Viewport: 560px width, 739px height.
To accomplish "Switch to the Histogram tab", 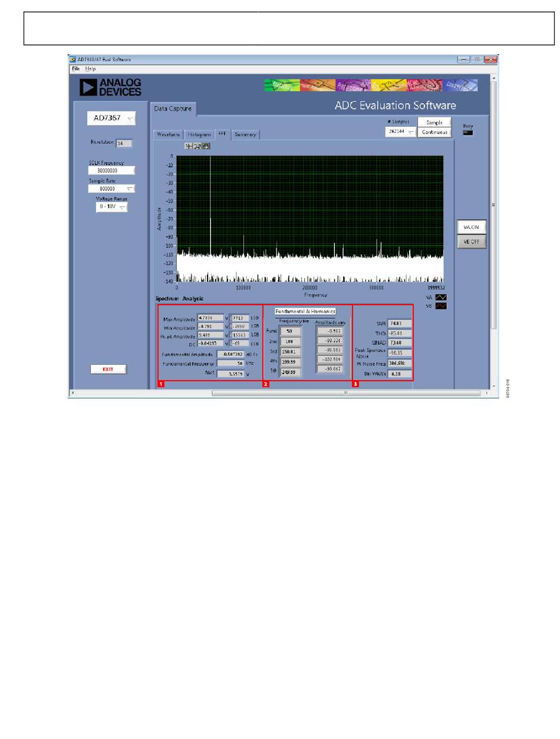I will tap(199, 134).
